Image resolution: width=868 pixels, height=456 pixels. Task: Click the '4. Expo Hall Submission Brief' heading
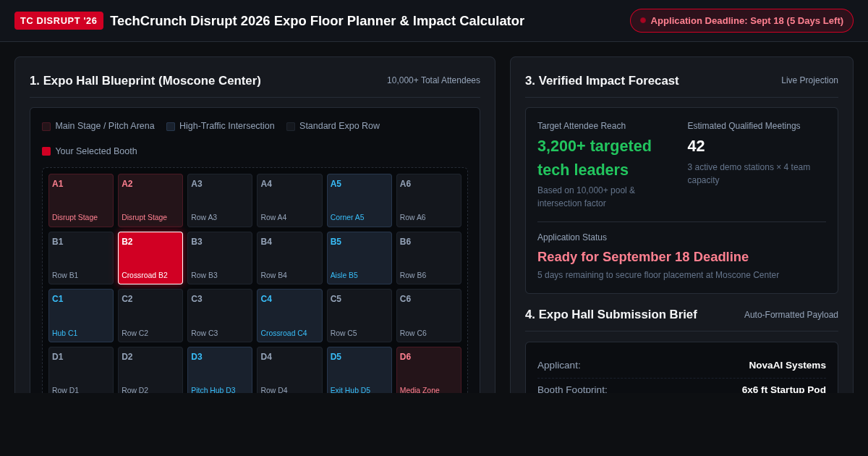pos(611,315)
